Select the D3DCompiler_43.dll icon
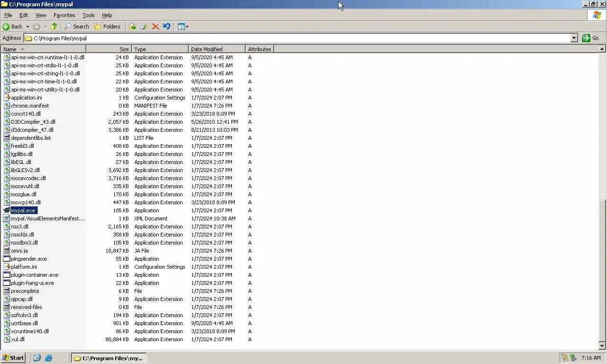Screen dimensions: 607x364 [7, 122]
